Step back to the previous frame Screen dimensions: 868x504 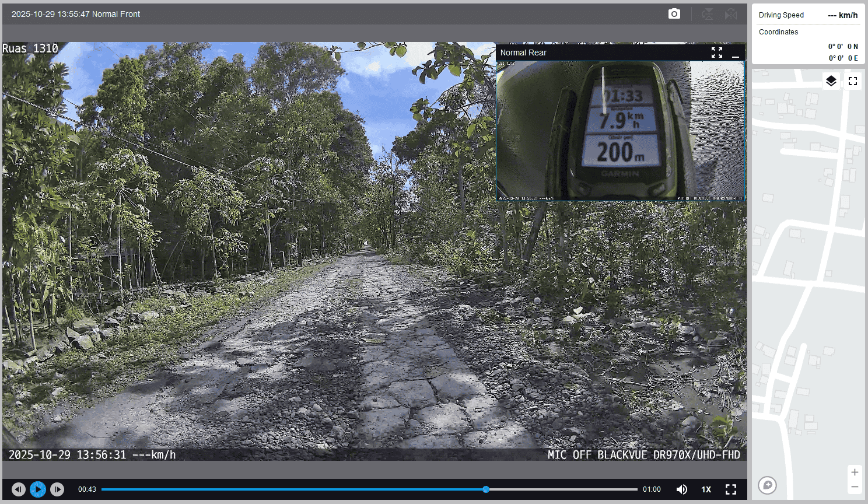[x=19, y=489]
